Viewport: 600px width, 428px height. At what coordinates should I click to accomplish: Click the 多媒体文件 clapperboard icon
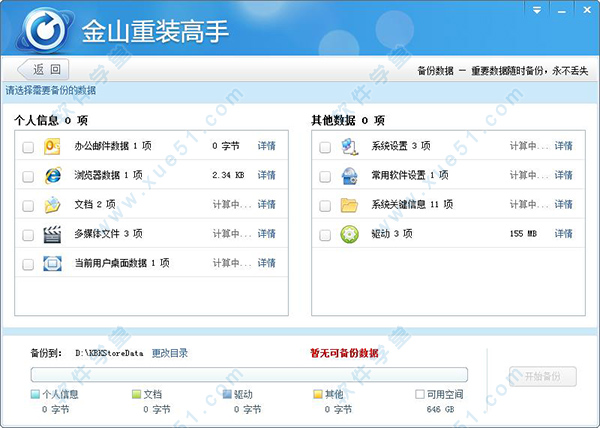coord(52,234)
